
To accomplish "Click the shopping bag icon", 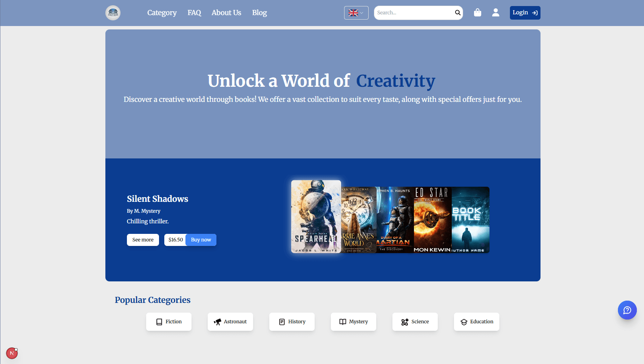I will click(x=477, y=12).
